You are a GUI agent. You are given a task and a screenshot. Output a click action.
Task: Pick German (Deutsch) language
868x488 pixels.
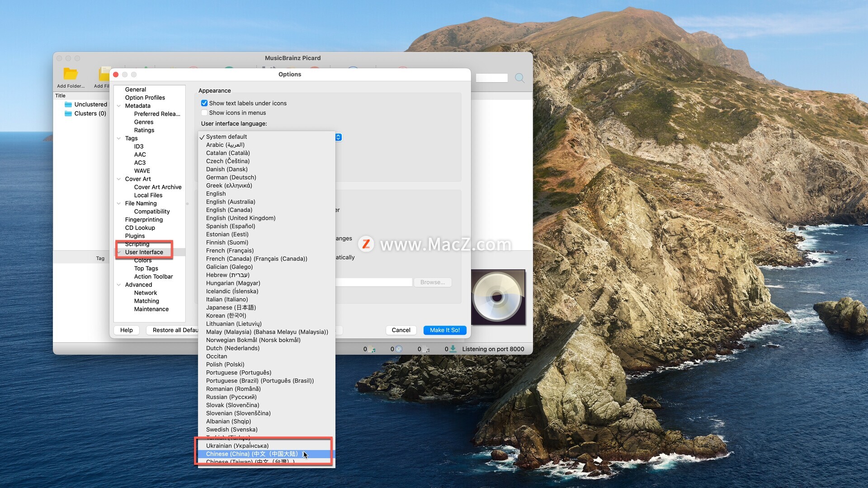tap(267, 177)
